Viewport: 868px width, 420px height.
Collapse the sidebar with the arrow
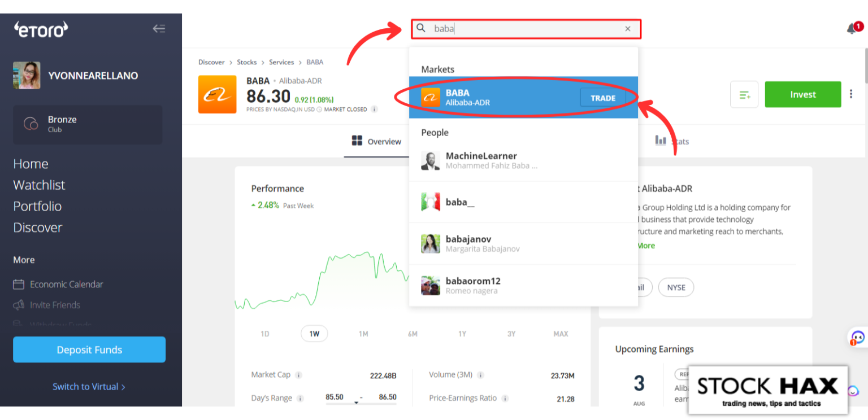[159, 28]
